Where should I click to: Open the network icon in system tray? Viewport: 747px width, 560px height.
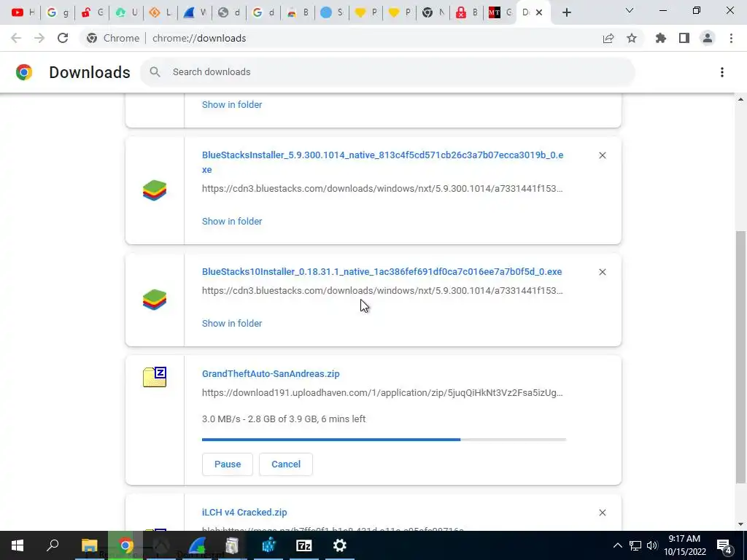635,545
